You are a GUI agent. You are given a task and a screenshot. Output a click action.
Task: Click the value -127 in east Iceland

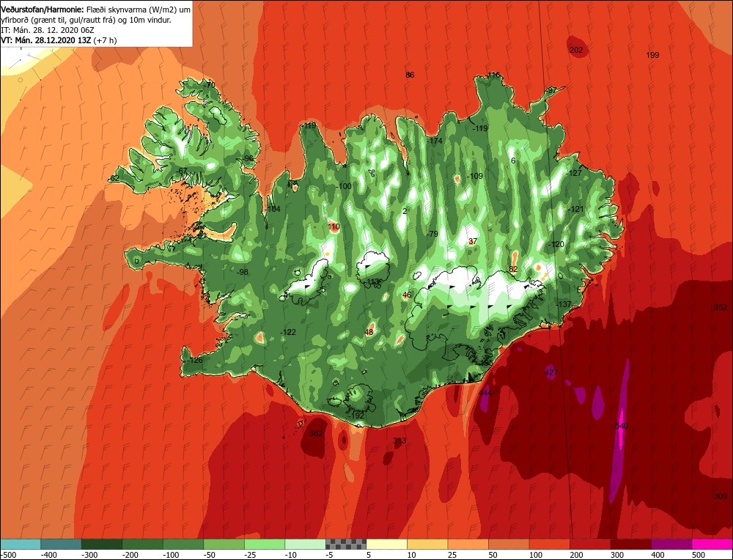point(574,173)
